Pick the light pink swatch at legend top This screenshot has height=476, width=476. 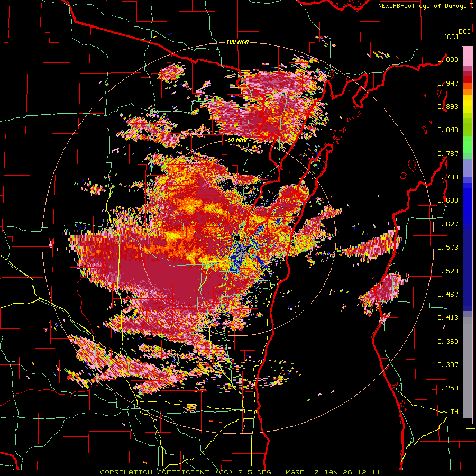click(467, 56)
